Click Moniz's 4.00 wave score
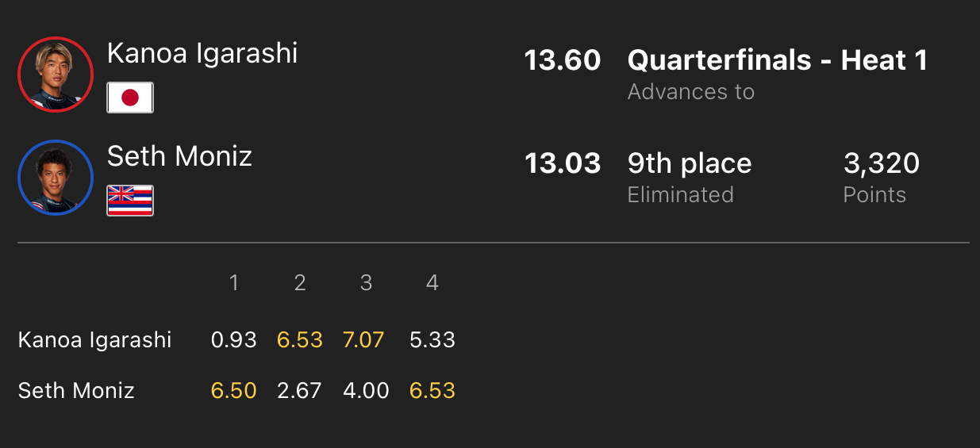Image resolution: width=980 pixels, height=448 pixels. (366, 390)
